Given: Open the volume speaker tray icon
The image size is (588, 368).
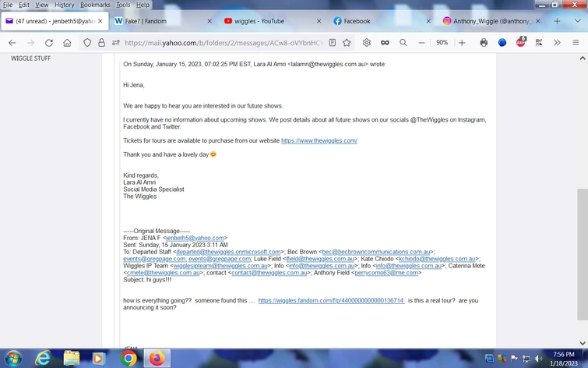Looking at the screenshot, I should 539,358.
